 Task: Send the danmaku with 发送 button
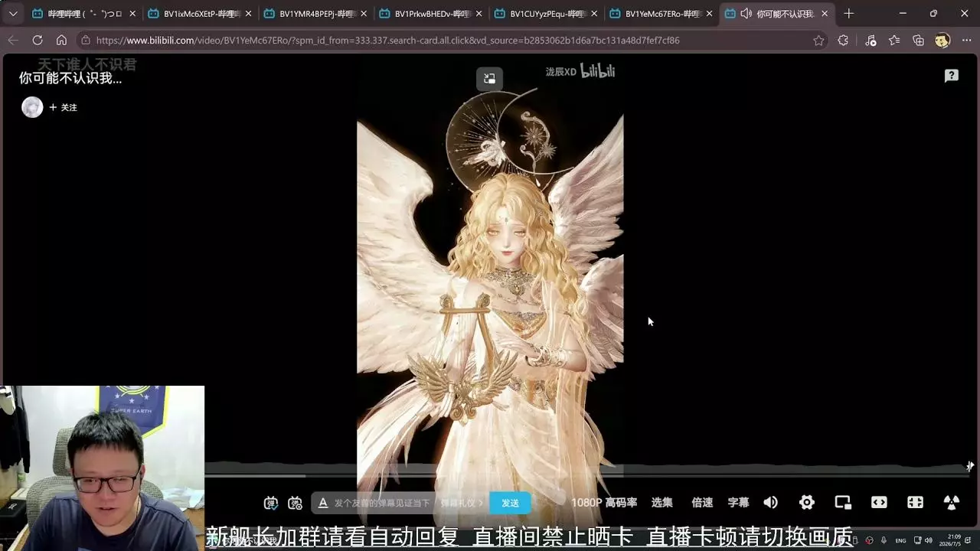[510, 503]
